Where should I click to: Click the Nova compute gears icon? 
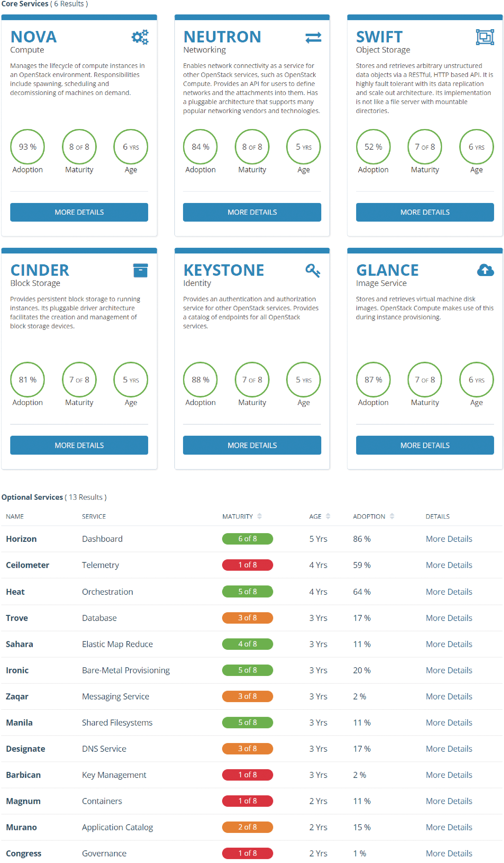click(x=140, y=37)
